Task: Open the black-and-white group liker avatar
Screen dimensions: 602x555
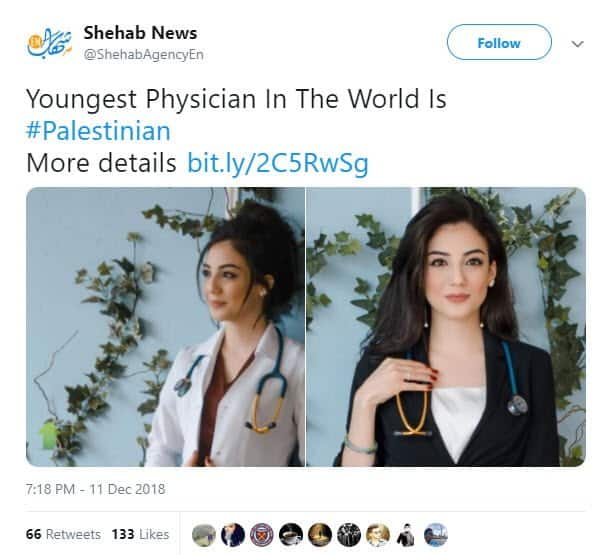Action: tap(349, 535)
